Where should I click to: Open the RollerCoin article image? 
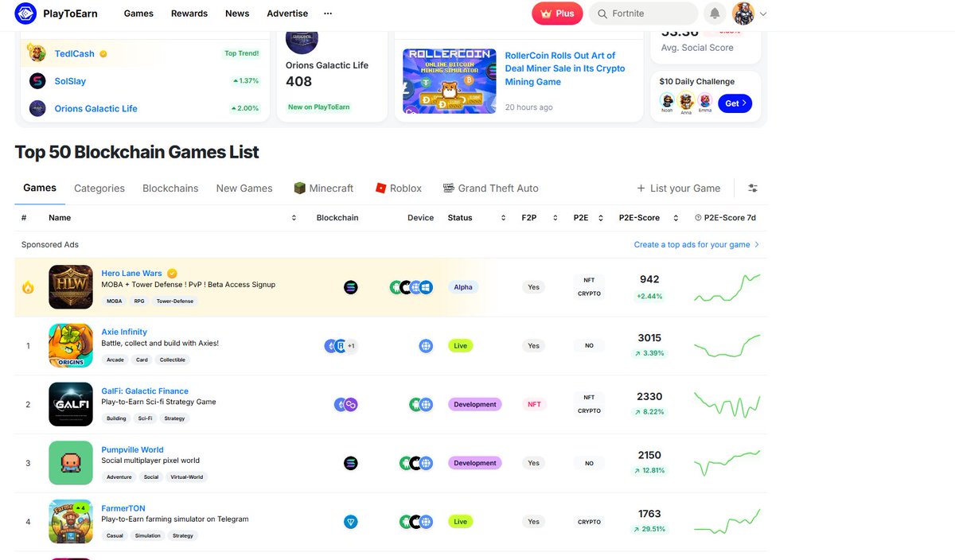point(450,81)
